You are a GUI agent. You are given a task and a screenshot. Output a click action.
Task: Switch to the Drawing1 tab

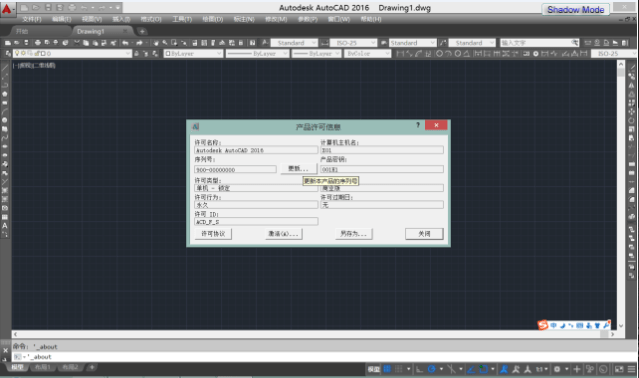tap(102, 31)
